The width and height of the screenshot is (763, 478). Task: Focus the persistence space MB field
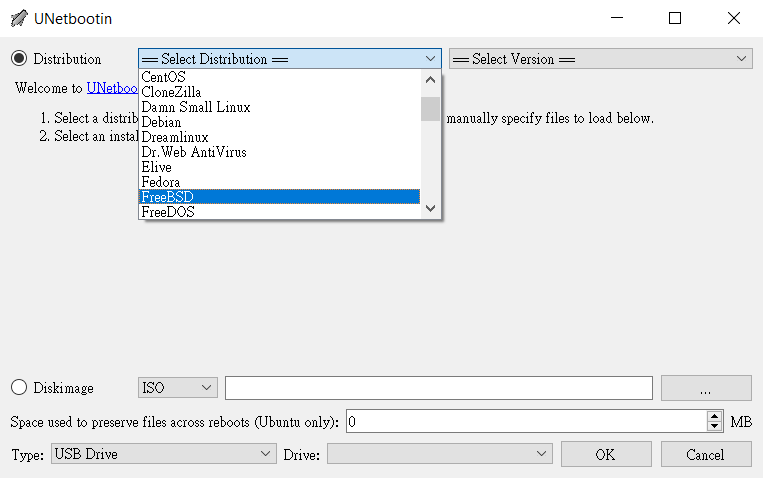(x=526, y=422)
